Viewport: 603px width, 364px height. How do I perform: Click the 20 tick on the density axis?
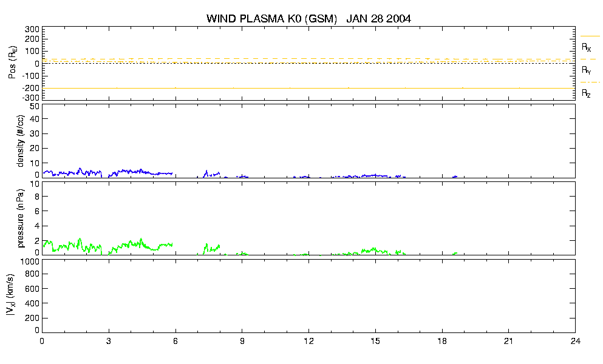[x=35, y=149]
